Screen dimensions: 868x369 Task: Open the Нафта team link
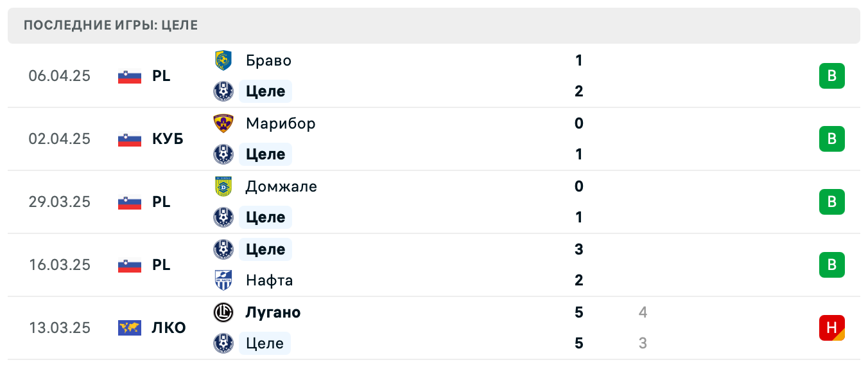pos(270,280)
